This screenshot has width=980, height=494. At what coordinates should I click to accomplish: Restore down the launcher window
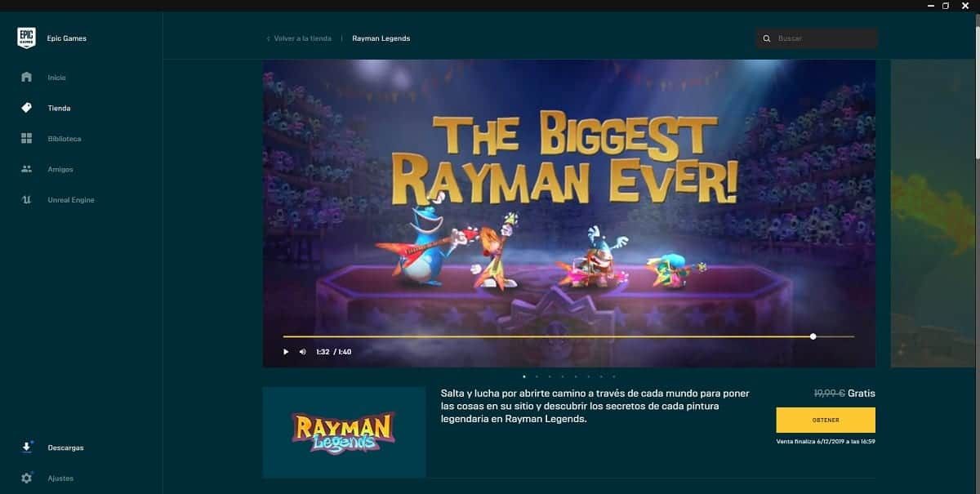click(946, 6)
